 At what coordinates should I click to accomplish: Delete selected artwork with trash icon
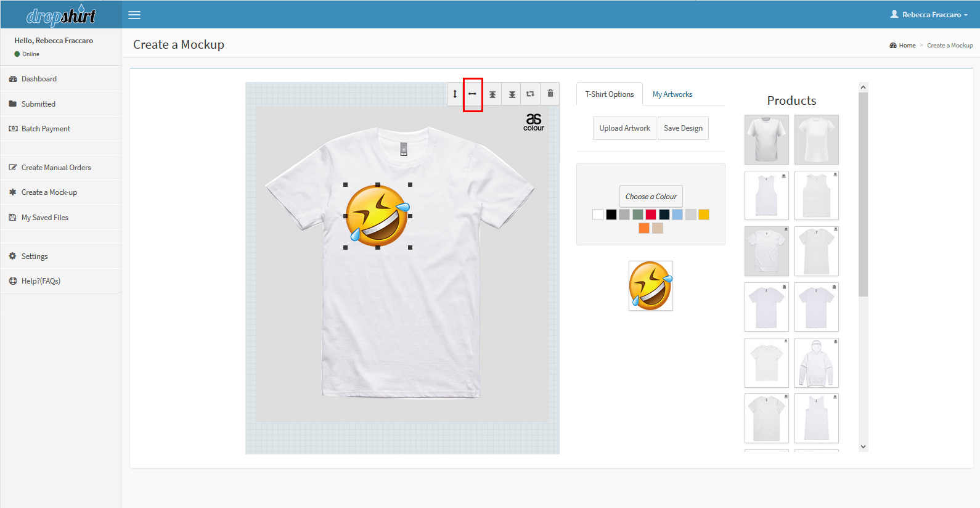click(550, 94)
